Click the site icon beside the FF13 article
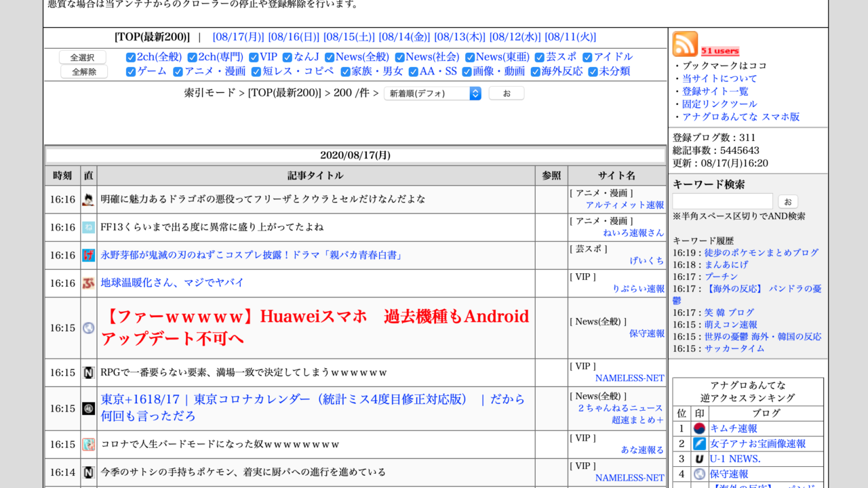868x488 pixels. pyautogui.click(x=88, y=227)
